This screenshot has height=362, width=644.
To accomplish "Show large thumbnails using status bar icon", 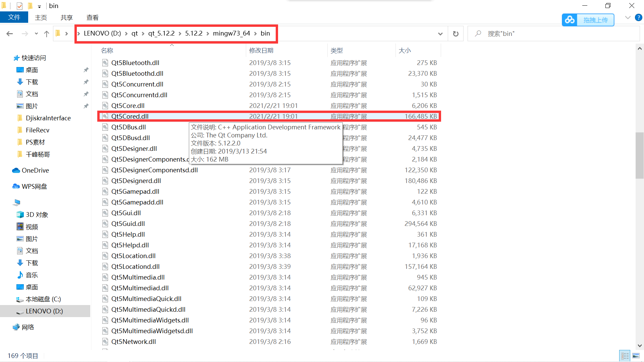I will (636, 355).
